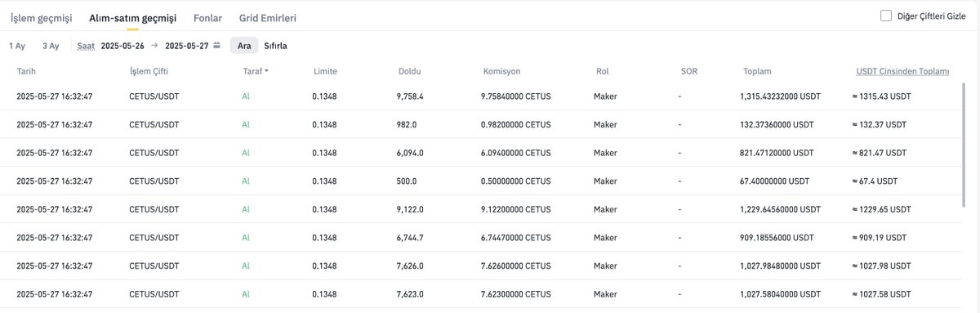Click the Tarih column header

26,71
